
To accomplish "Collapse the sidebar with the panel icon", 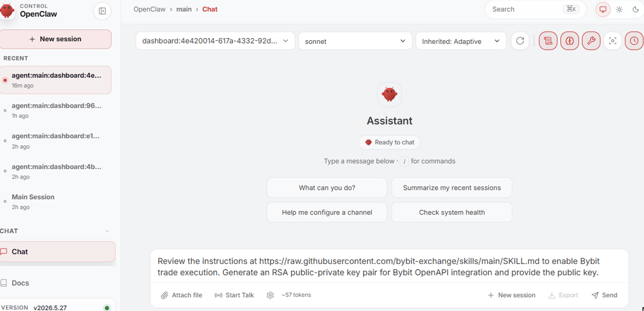I will [102, 11].
